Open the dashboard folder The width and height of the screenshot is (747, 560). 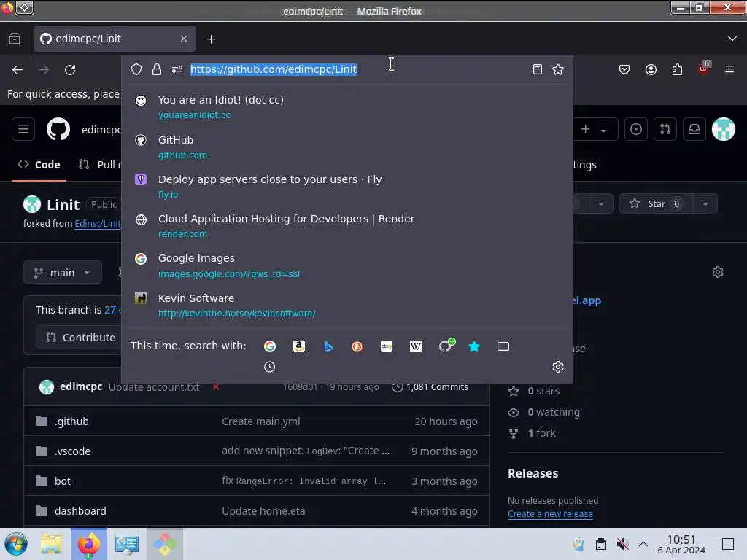click(80, 511)
